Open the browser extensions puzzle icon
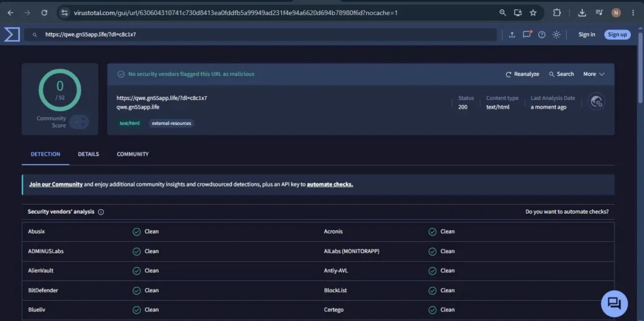 point(557,13)
